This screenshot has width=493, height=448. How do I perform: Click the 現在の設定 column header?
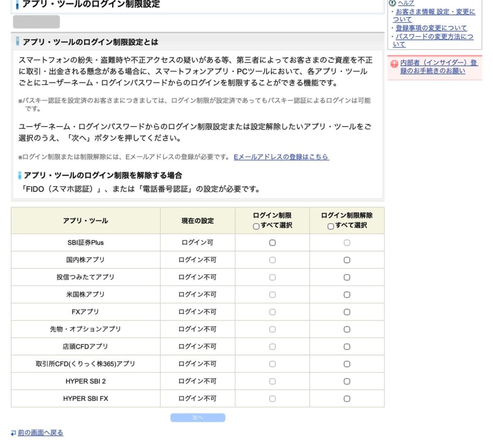[x=197, y=221]
